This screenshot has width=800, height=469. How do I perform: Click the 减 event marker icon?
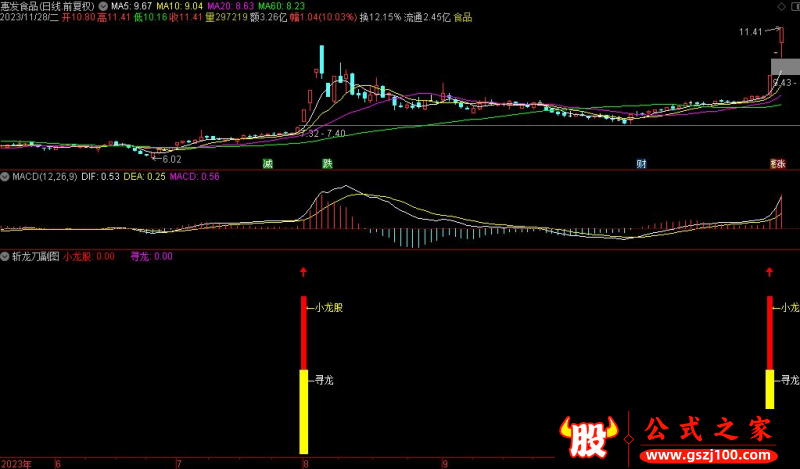tap(267, 163)
